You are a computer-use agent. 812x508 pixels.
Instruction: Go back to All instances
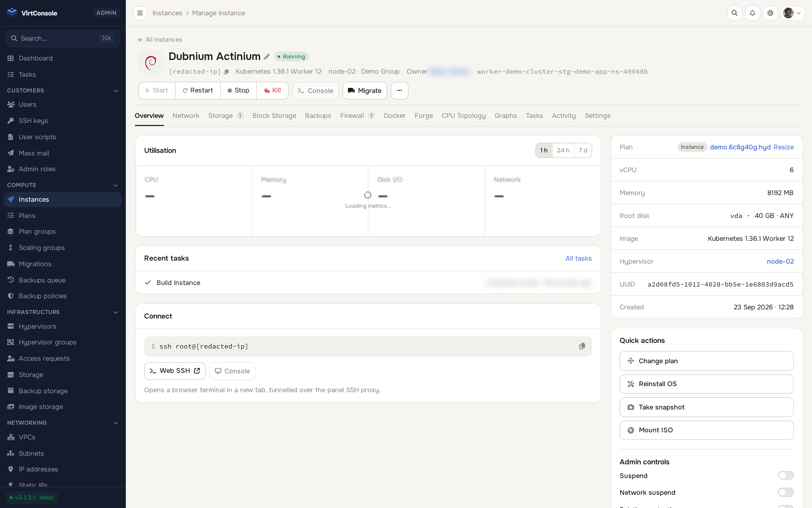(x=160, y=40)
